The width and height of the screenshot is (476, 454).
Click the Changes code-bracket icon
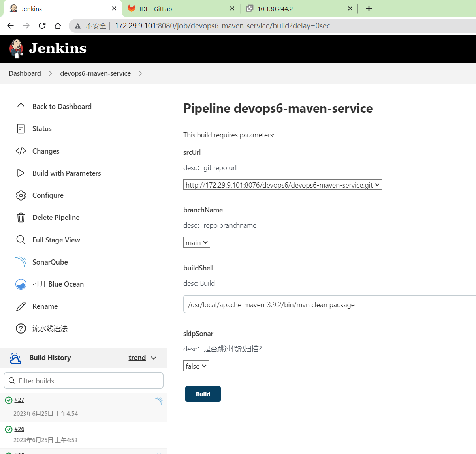[x=21, y=151]
